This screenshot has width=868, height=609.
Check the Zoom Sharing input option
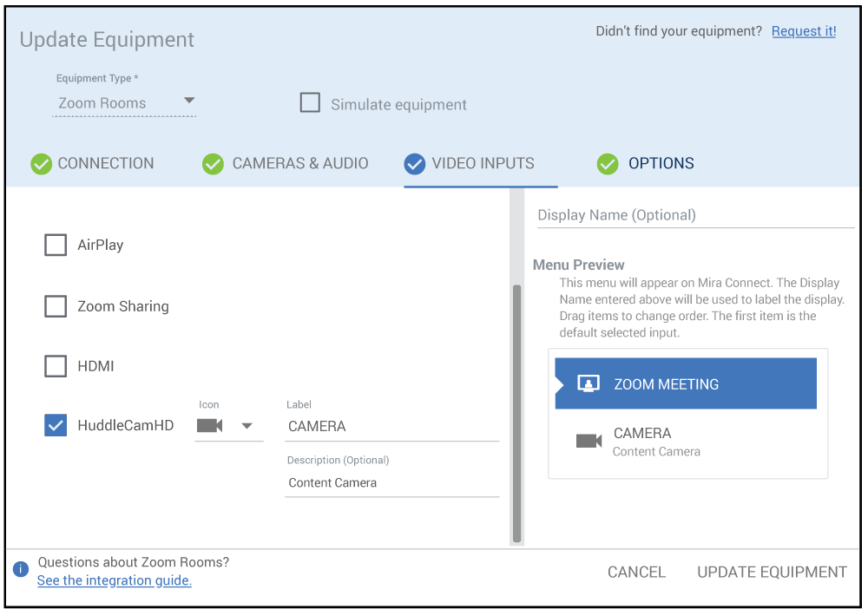(x=56, y=306)
